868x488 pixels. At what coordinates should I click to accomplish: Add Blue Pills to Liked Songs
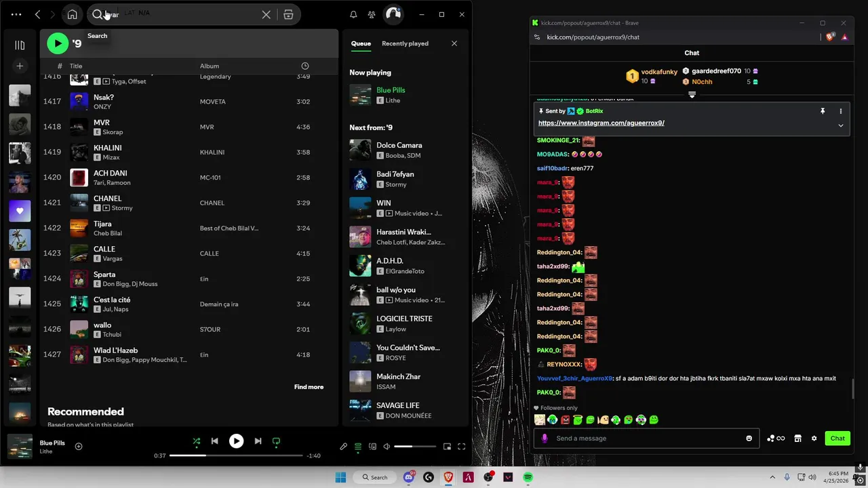pyautogui.click(x=79, y=446)
